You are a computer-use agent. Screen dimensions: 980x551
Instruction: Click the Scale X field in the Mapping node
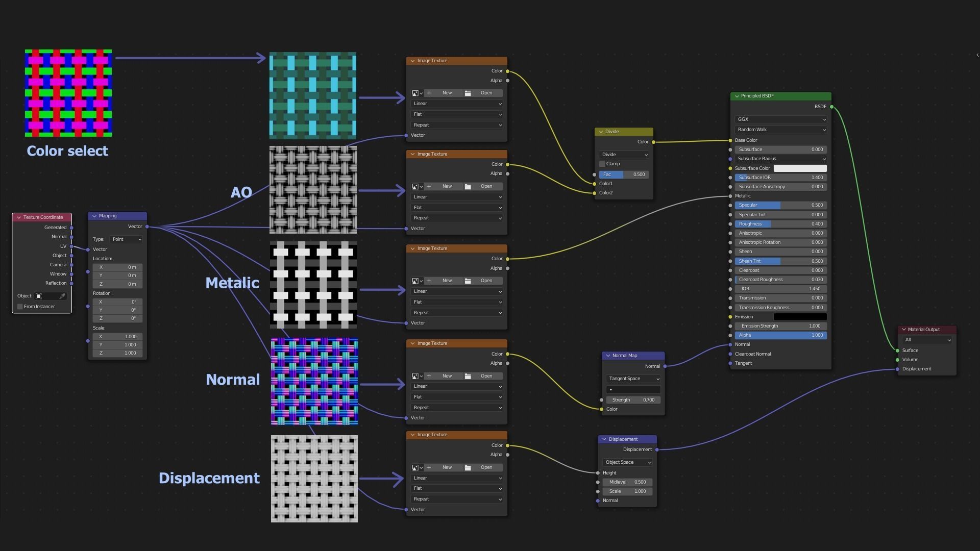(117, 337)
